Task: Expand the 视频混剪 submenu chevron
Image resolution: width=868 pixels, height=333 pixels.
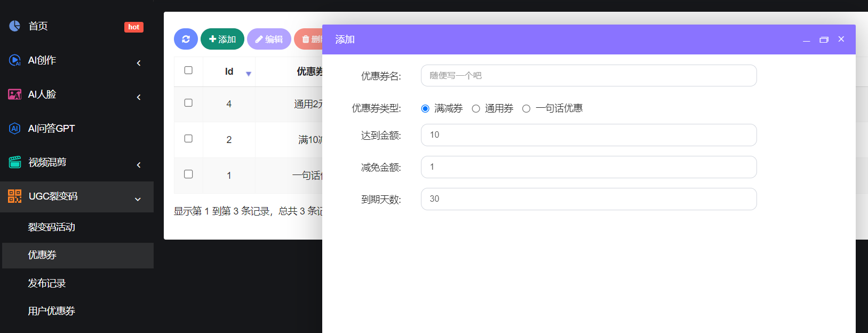Action: coord(139,165)
